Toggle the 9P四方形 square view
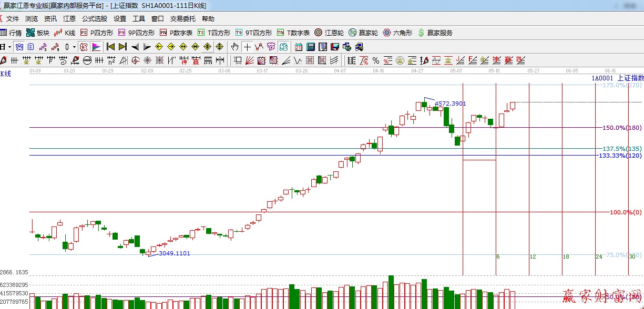 136,33
